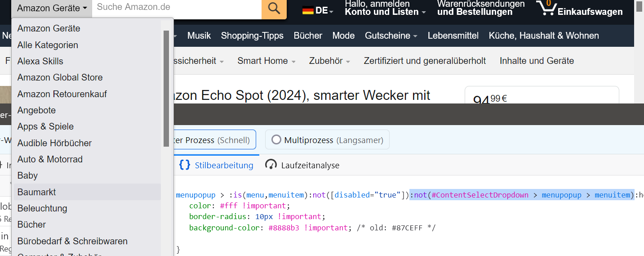
Task: Select Alle Kategorien from the list
Action: coord(48,45)
